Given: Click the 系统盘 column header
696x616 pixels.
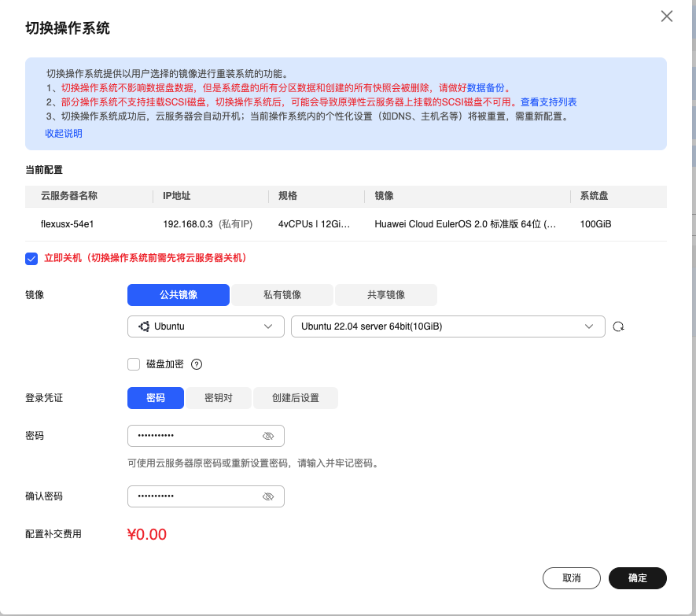Looking at the screenshot, I should [594, 196].
